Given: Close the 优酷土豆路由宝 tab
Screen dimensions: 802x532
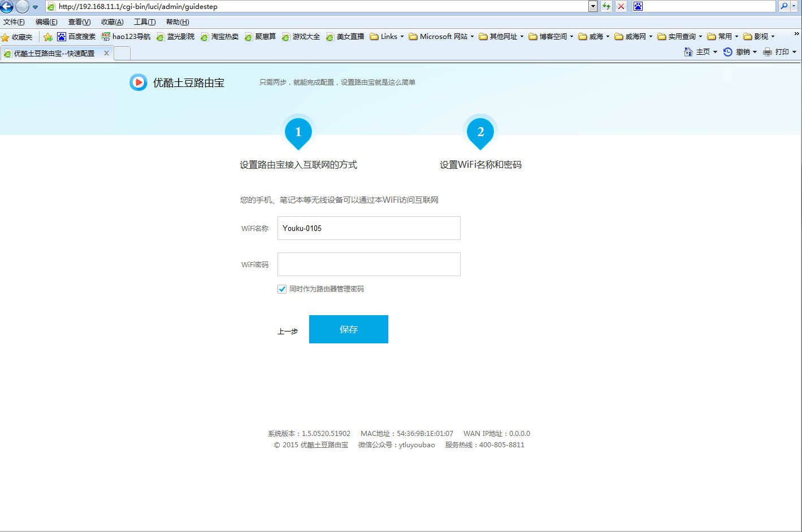Looking at the screenshot, I should click(x=106, y=53).
